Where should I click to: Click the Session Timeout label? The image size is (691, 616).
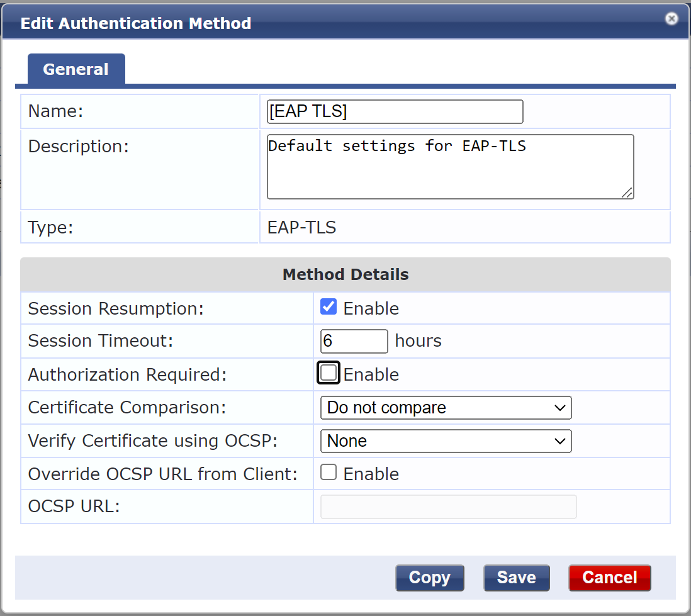[101, 341]
